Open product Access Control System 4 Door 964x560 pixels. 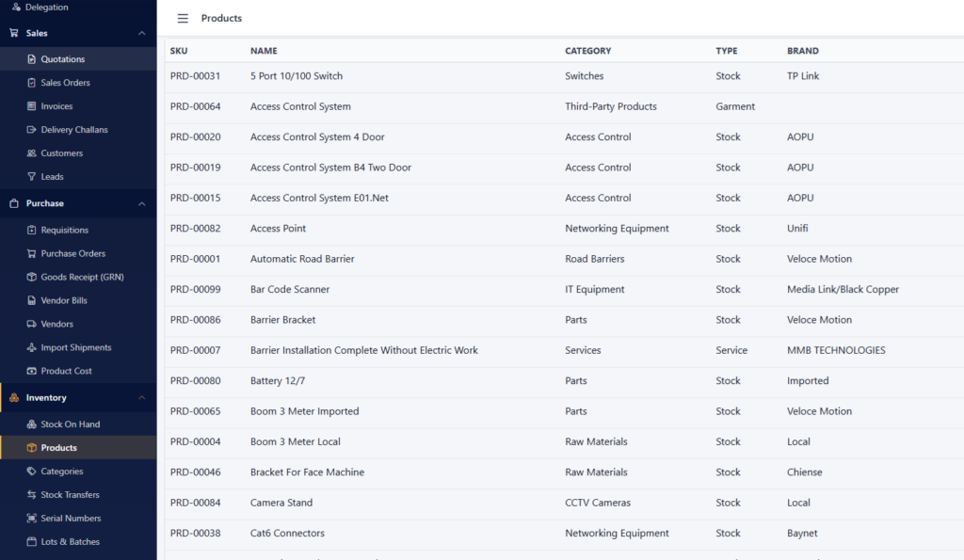coord(317,137)
